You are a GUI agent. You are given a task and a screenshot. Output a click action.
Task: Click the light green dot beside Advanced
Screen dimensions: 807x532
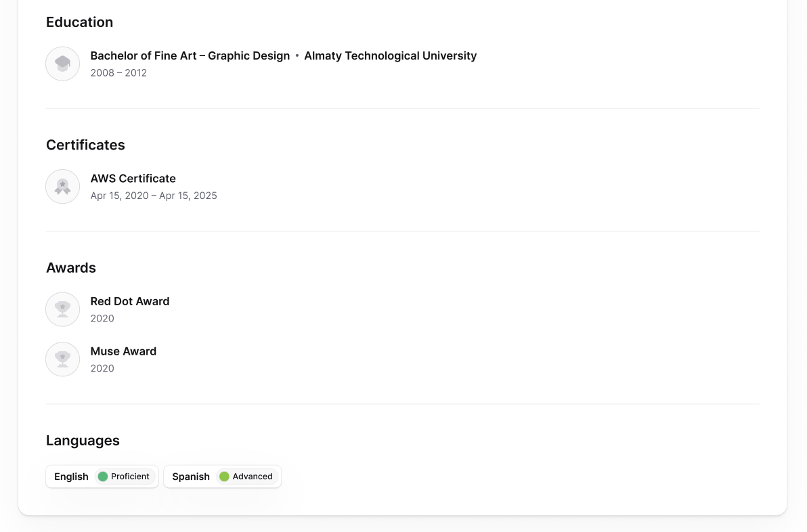point(224,476)
